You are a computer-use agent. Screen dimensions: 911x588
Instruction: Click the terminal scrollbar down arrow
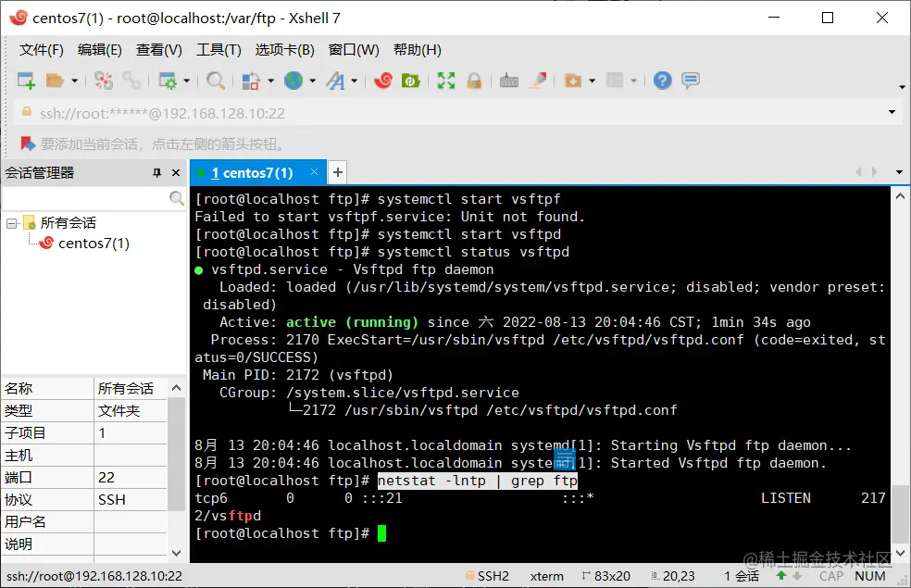900,553
